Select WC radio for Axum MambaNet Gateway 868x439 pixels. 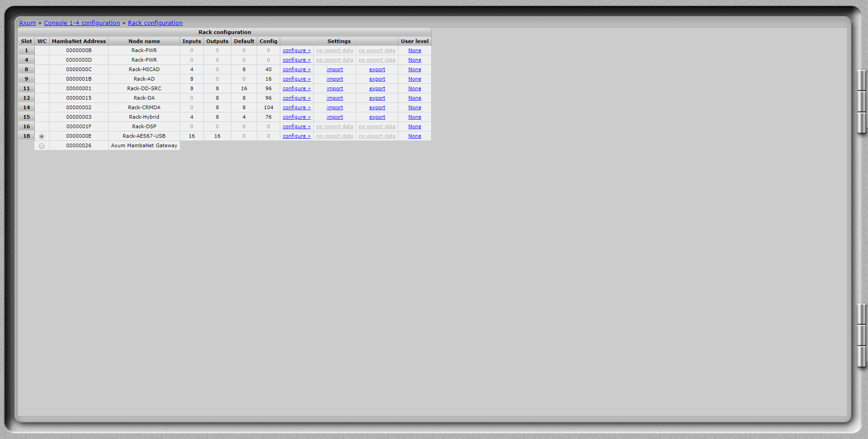pos(42,146)
